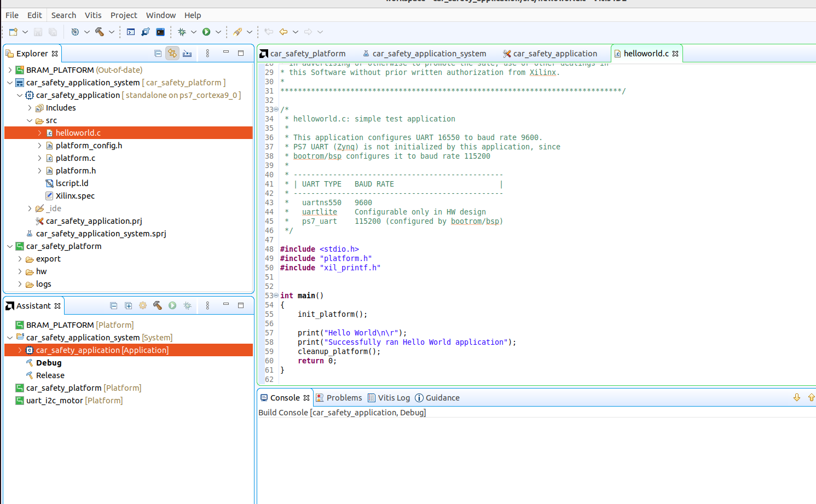Open the Vitis menu
The width and height of the screenshot is (816, 504).
point(93,15)
